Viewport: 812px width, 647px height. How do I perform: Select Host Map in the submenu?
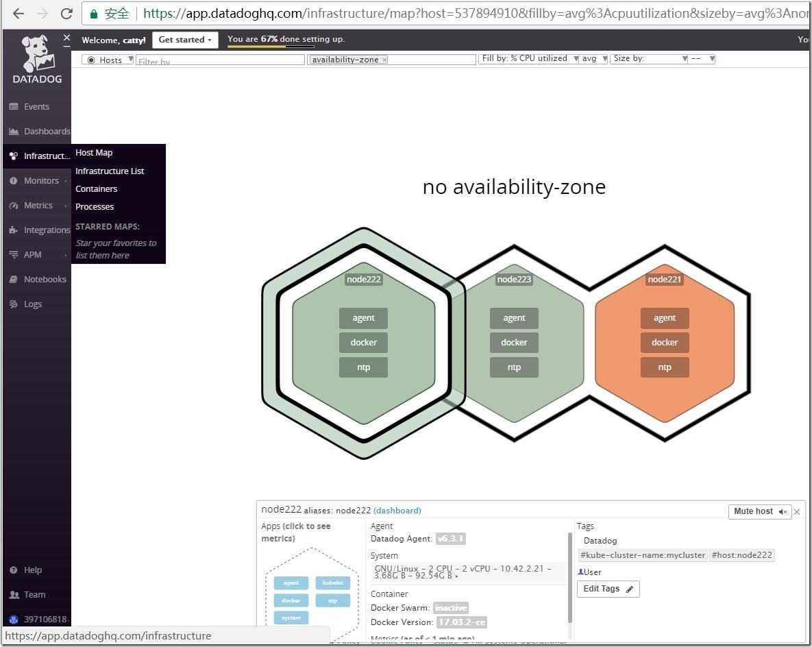coord(94,153)
